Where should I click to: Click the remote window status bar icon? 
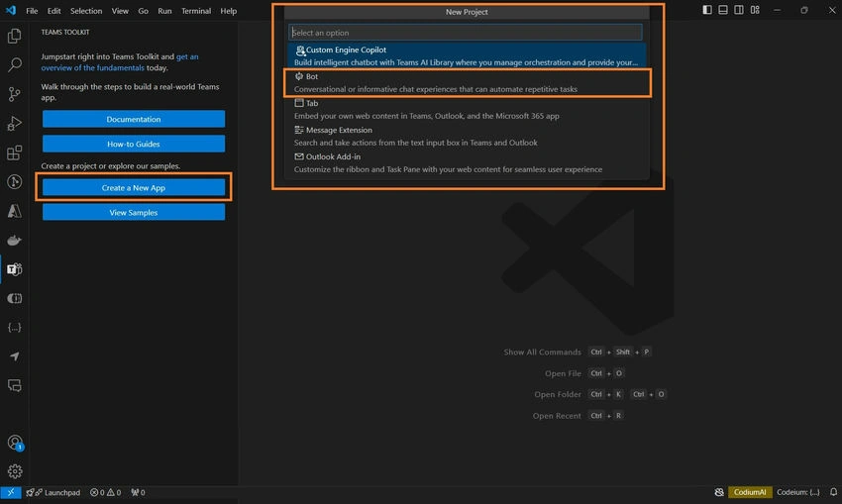pyautogui.click(x=11, y=492)
